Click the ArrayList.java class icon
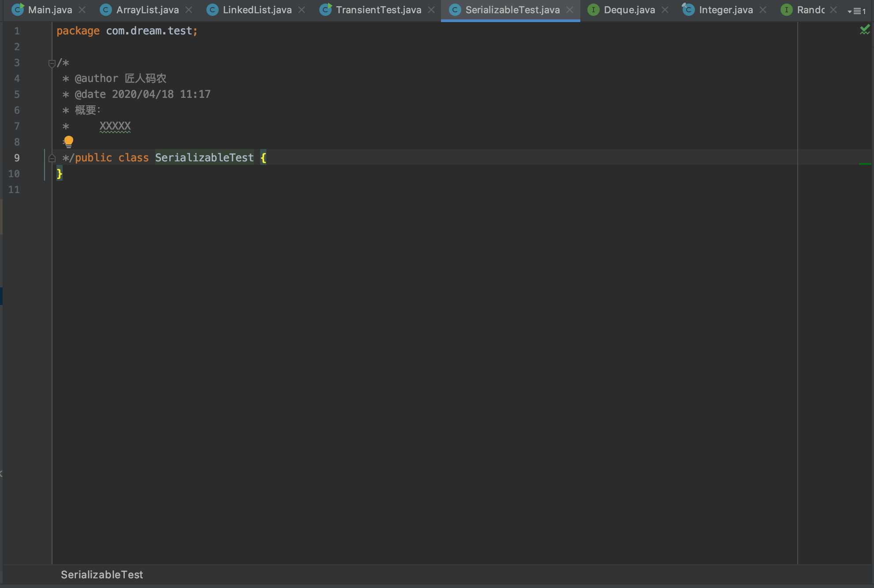Screen dimensions: 874x588 106,10
